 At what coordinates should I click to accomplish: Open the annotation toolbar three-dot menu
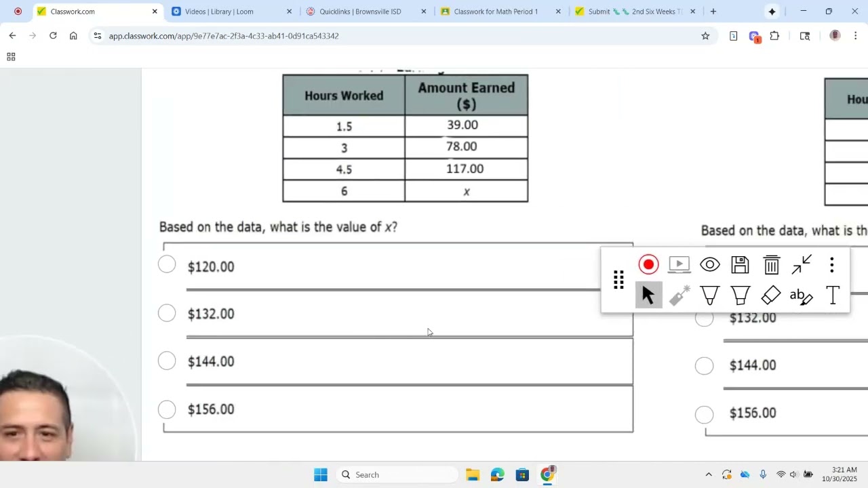(832, 264)
